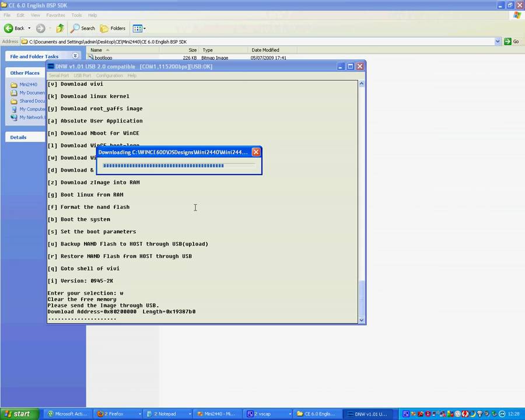Viewport: 525px width, 420px height.
Task: Sort by the Type column header
Action: click(x=223, y=50)
